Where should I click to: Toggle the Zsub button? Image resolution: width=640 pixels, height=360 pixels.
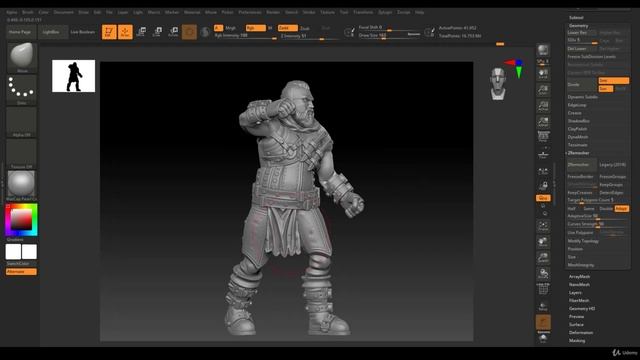pos(305,28)
